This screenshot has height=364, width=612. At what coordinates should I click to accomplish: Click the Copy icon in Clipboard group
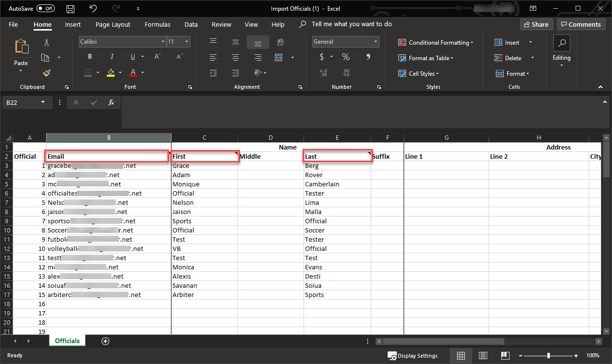pyautogui.click(x=46, y=58)
